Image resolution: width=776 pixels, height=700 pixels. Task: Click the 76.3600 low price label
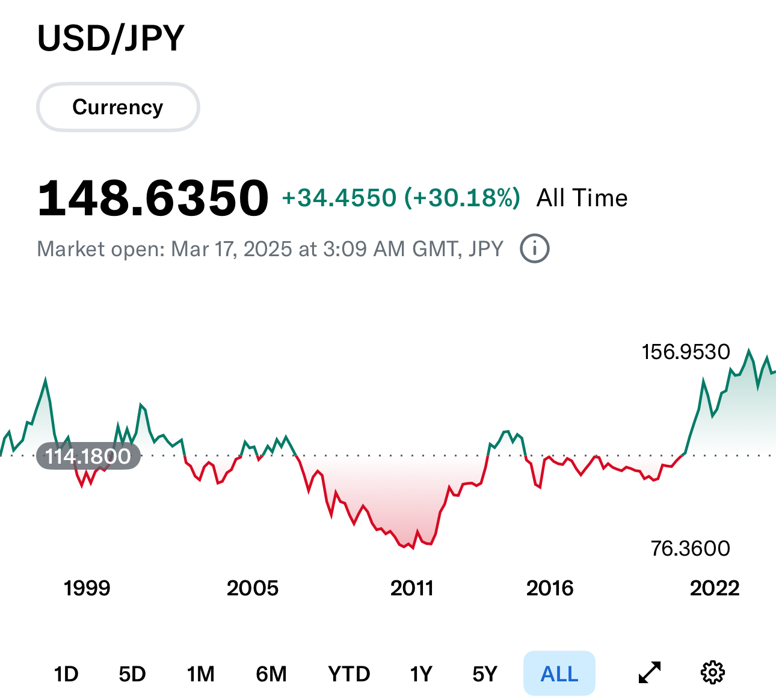click(691, 548)
